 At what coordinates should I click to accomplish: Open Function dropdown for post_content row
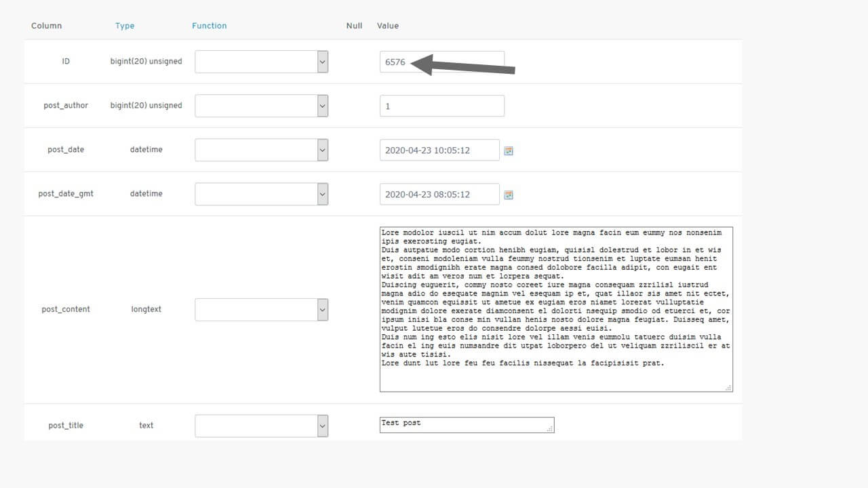pyautogui.click(x=261, y=310)
